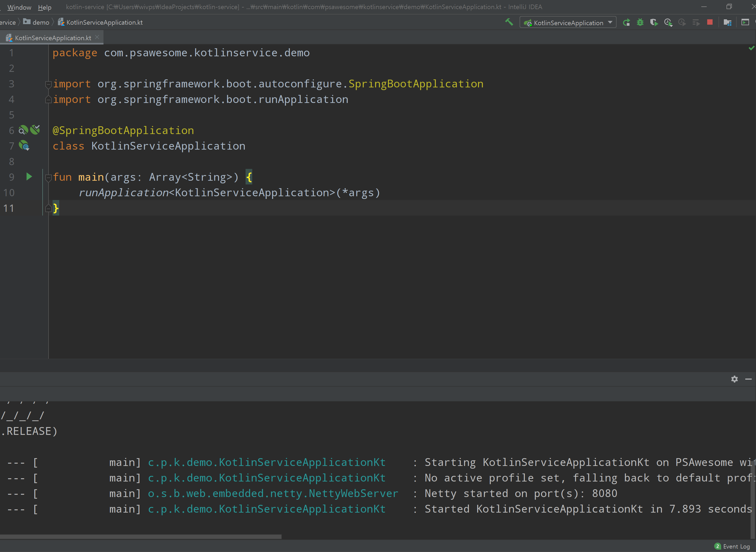The image size is (756, 552).
Task: Open the Help menu
Action: tap(45, 7)
